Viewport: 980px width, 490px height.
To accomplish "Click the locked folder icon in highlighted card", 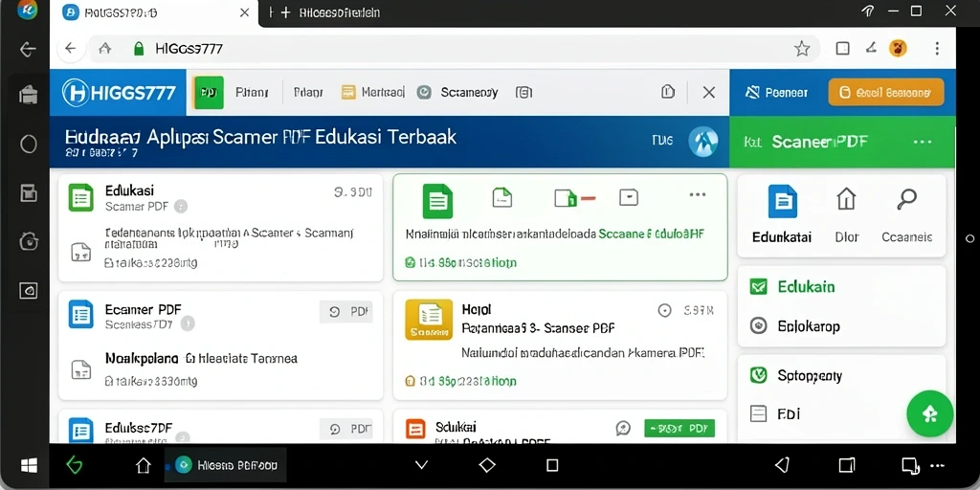I will pos(566,198).
